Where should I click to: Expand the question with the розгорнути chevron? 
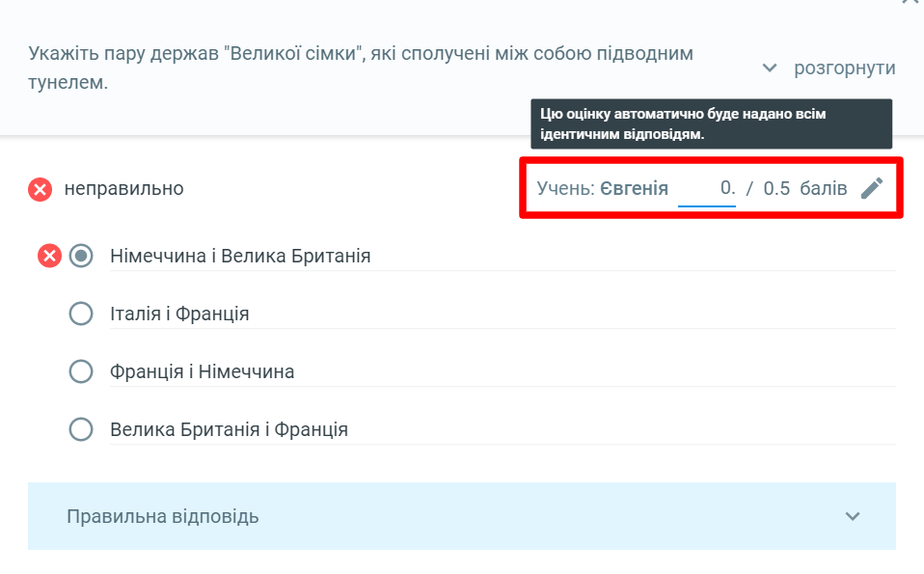pyautogui.click(x=769, y=68)
